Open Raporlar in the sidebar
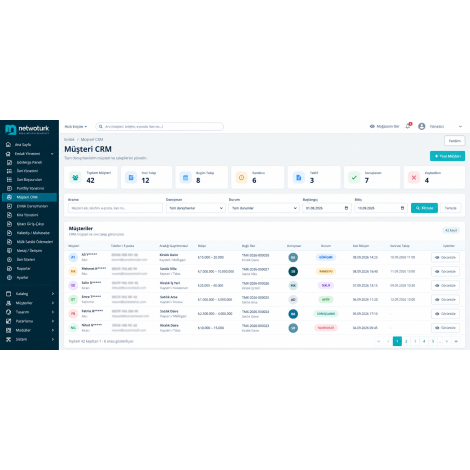 23,268
